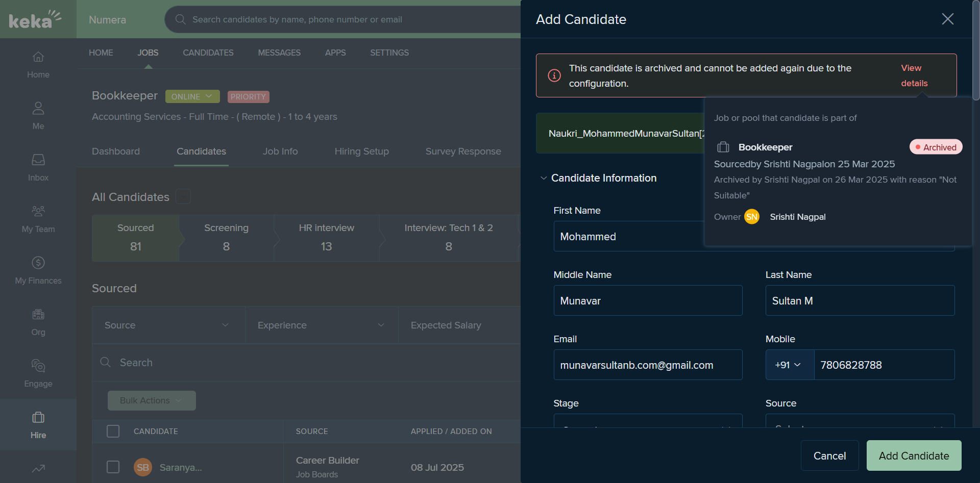
Task: Open the Hire section
Action: 38,425
